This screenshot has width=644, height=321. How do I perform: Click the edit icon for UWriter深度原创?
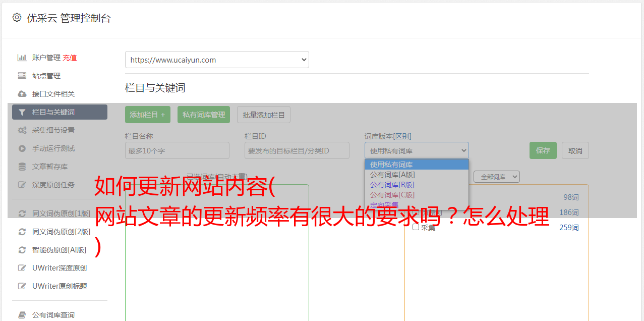pos(22,268)
